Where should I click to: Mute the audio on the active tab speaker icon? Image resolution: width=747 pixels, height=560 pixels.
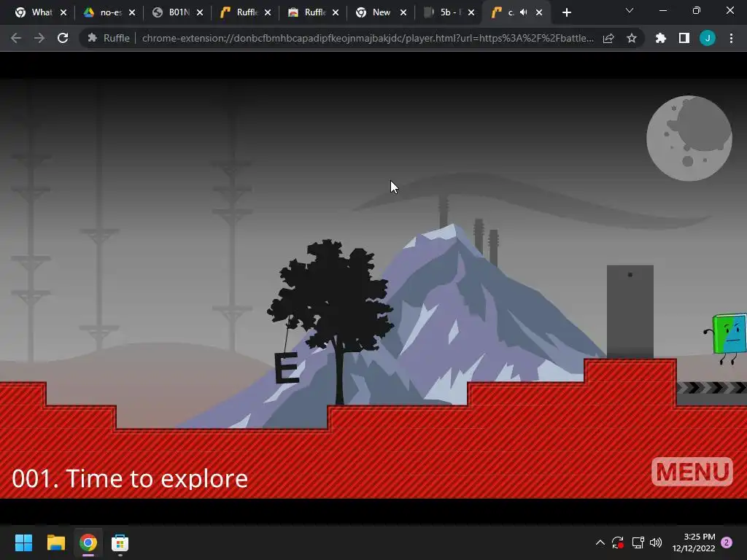tap(524, 12)
